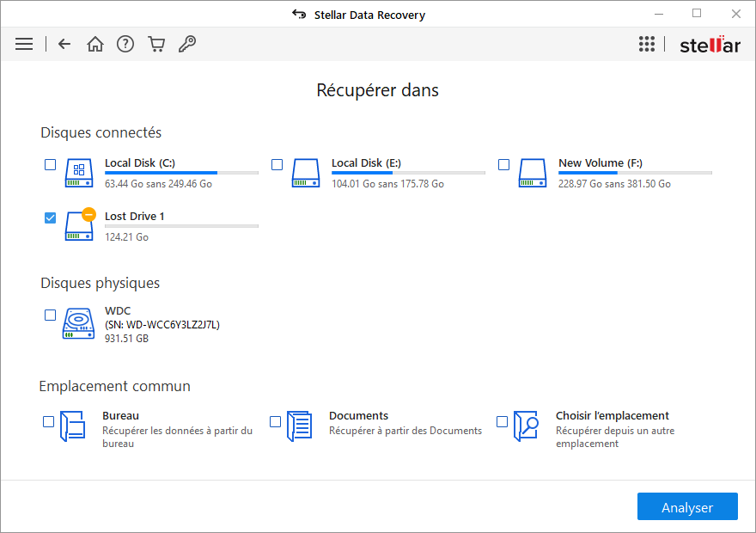Select the Lost Drive 1 label
This screenshot has height=533, width=756.
tap(135, 216)
